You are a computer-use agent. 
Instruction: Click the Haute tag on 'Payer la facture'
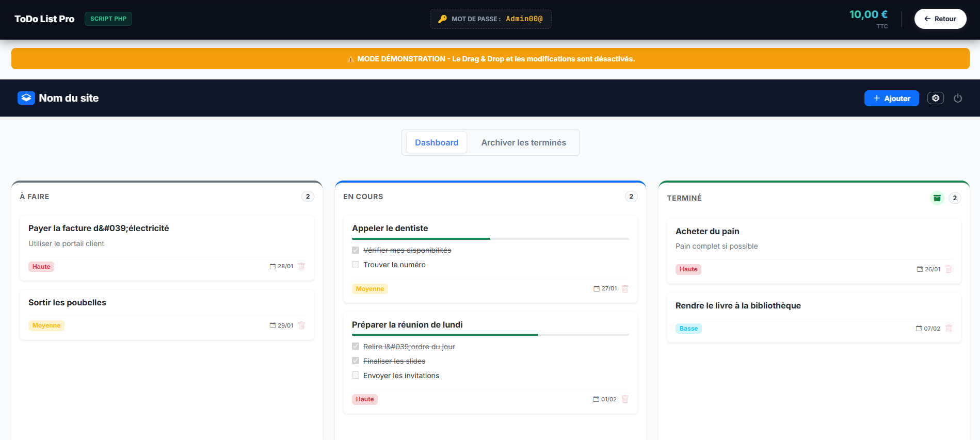[41, 267]
